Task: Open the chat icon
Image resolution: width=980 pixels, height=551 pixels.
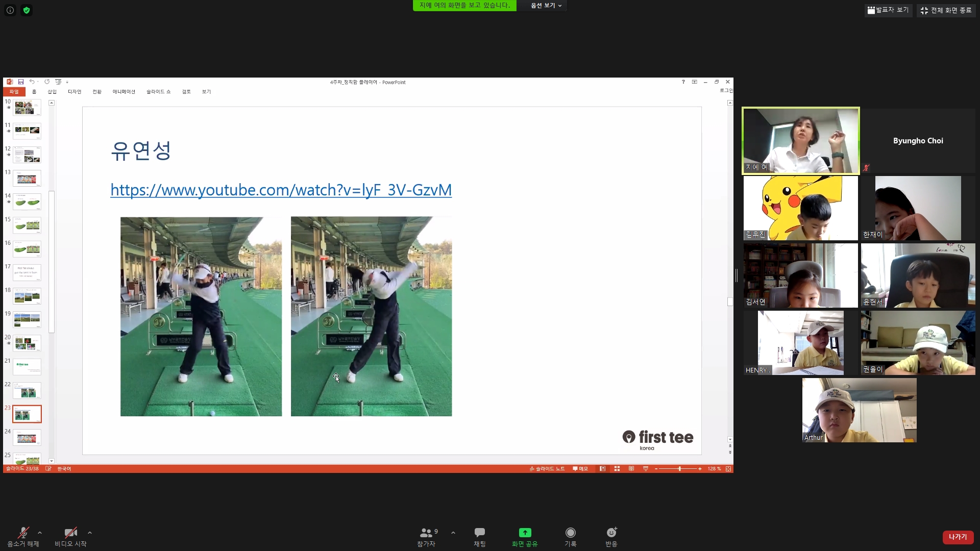Action: [x=479, y=533]
